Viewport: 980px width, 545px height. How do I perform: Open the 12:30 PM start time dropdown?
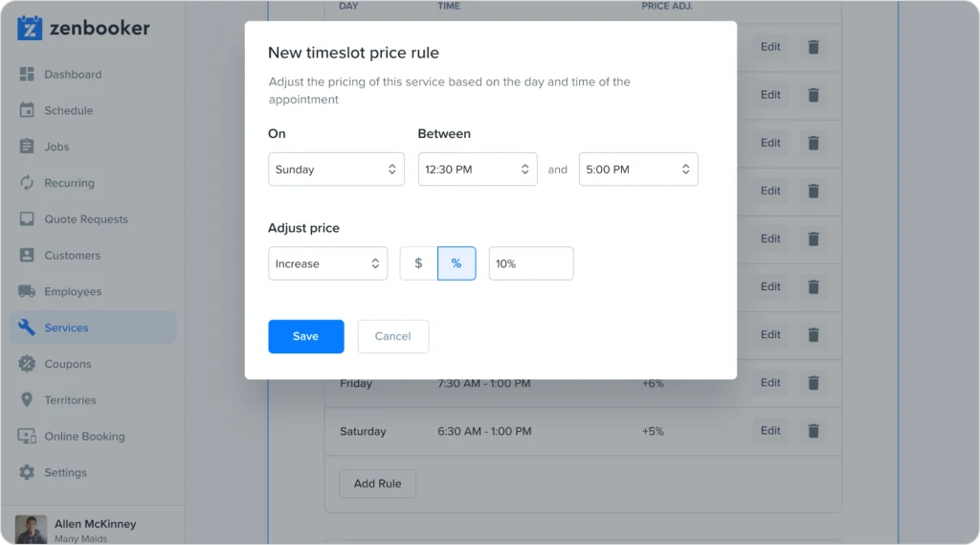click(478, 169)
